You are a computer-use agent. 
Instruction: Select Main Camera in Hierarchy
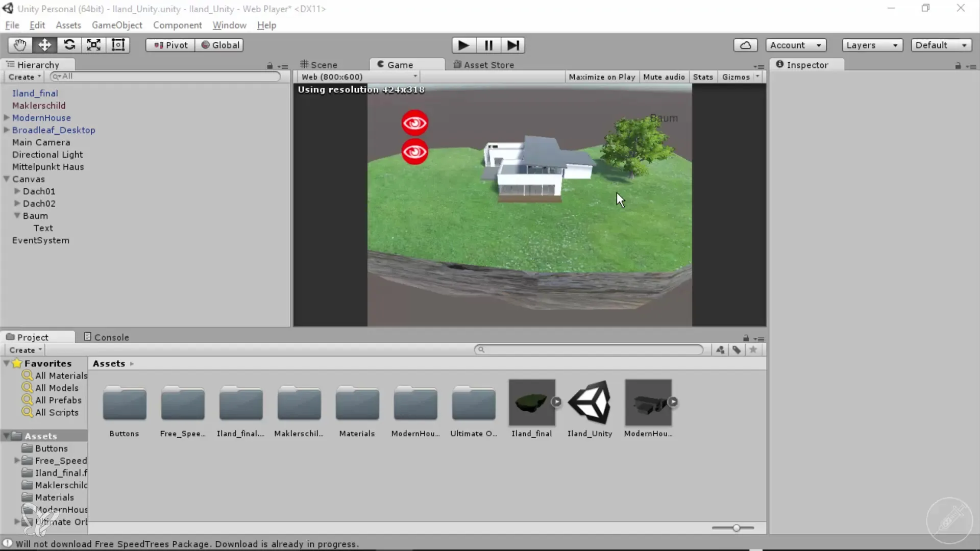(41, 142)
